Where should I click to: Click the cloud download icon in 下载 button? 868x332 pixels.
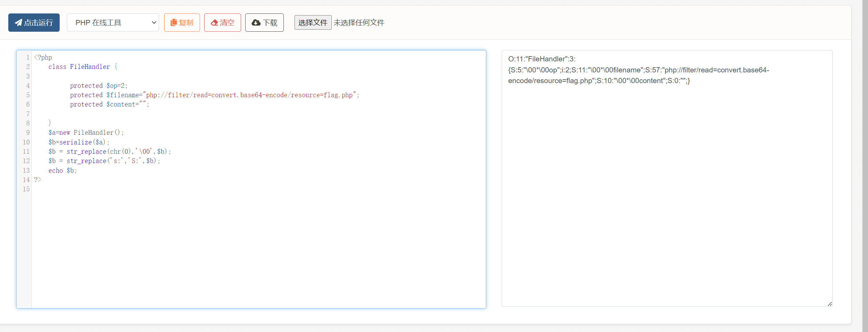[x=256, y=23]
